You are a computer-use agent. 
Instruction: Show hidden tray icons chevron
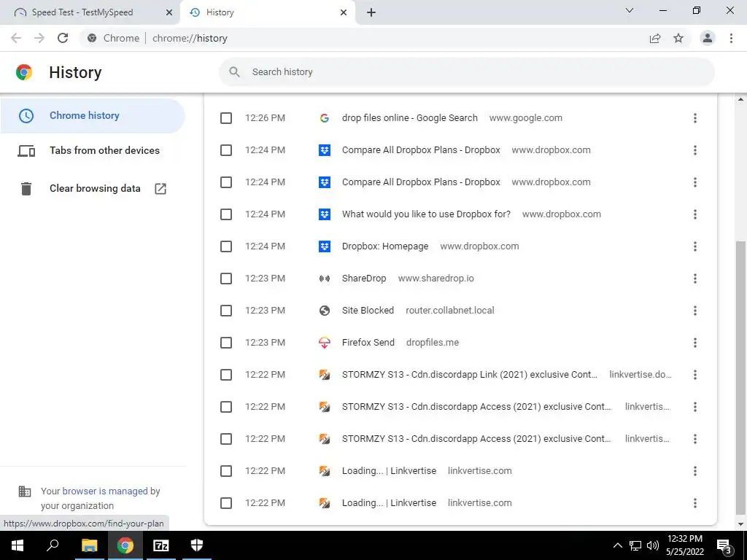(x=617, y=545)
